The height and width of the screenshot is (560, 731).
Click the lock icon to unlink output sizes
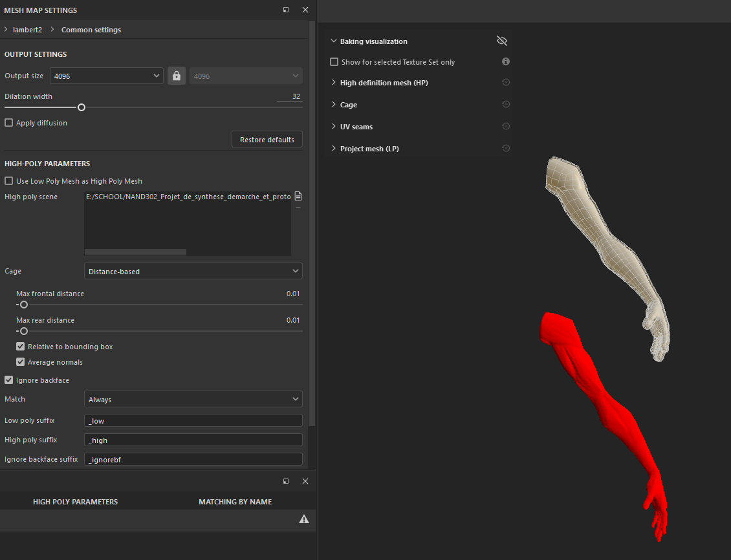[176, 76]
